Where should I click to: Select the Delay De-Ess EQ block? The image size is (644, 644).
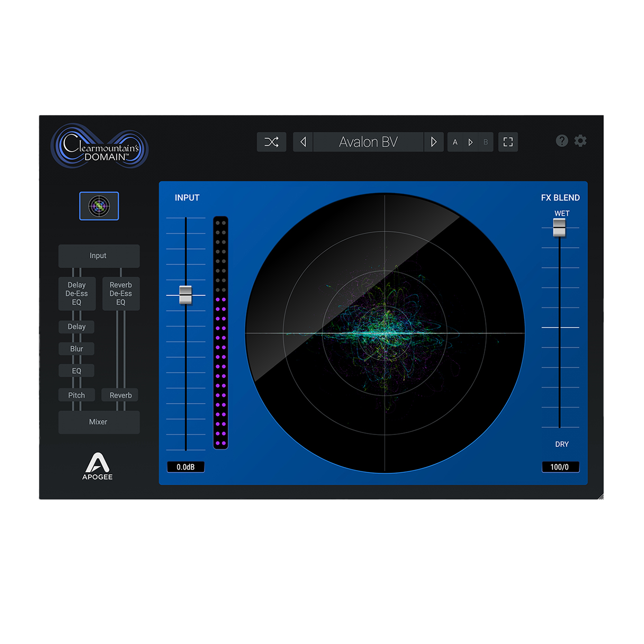coord(77,293)
